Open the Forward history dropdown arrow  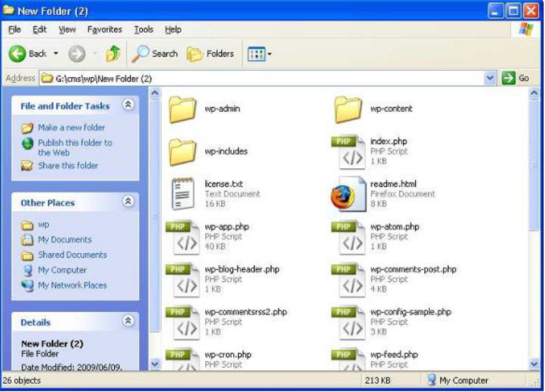pos(95,54)
